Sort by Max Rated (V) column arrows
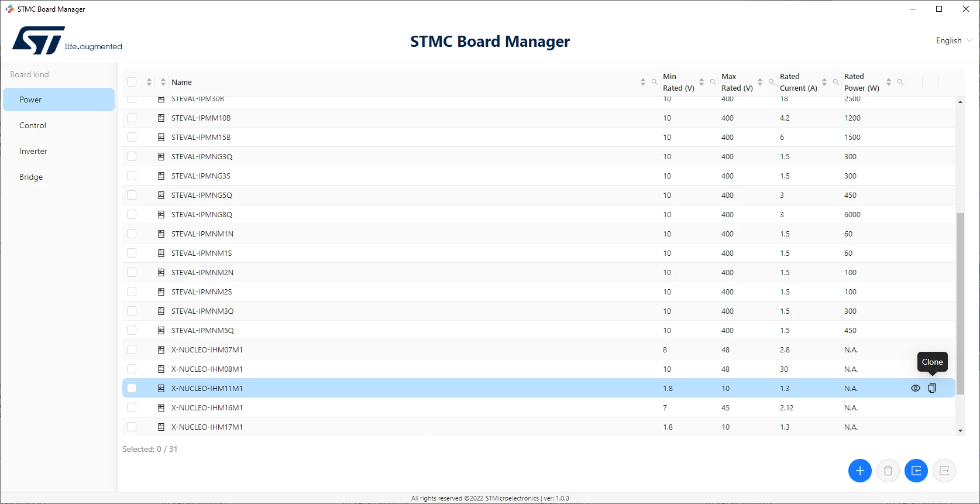Viewport: 980px width, 504px height. coord(760,82)
